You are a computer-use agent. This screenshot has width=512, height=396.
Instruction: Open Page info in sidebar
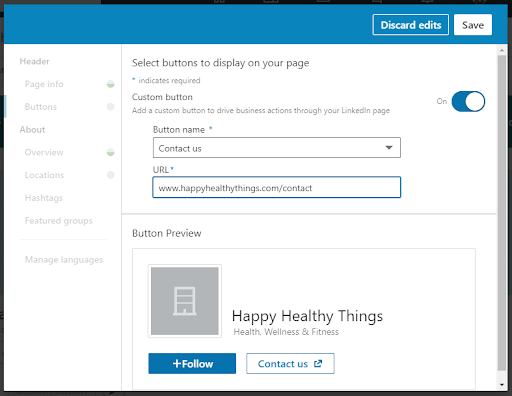click(44, 84)
